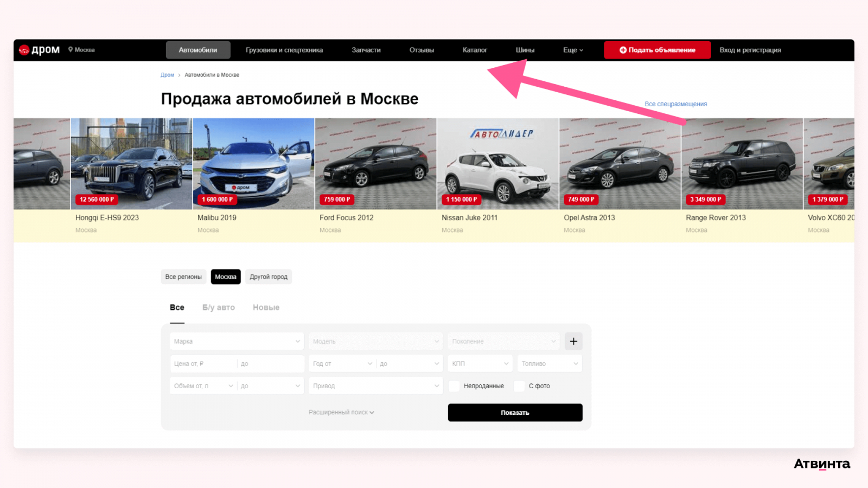
Task: Select the КПП dropdown
Action: [480, 364]
